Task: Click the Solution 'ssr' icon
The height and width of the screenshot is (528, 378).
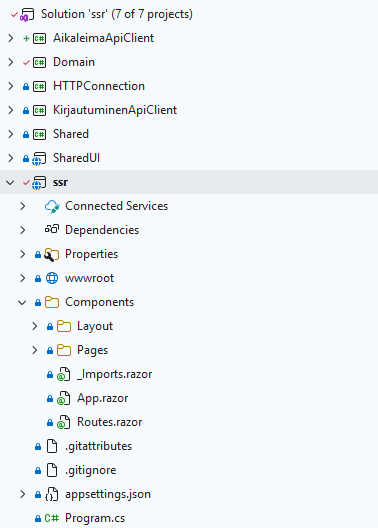Action: 27,14
